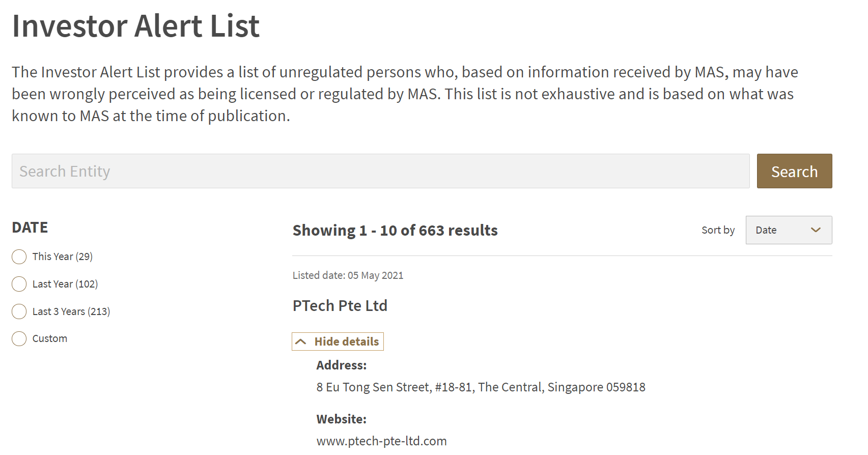The height and width of the screenshot is (455, 868).
Task: Click the PTech address line
Action: click(x=481, y=387)
